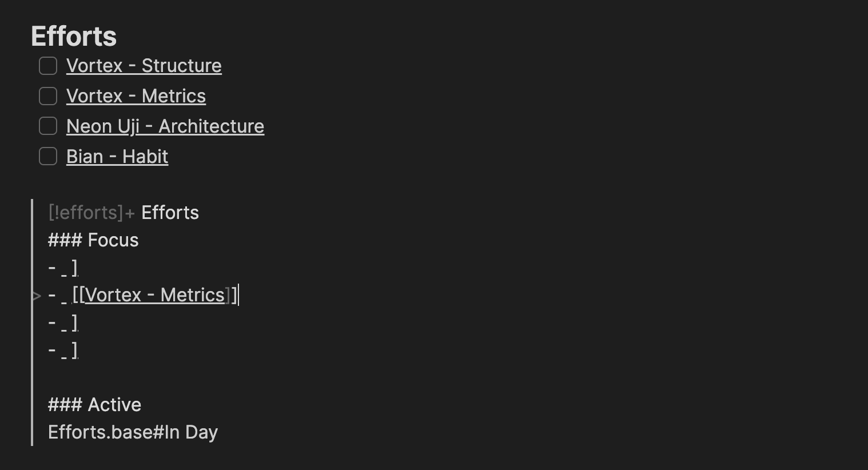Viewport: 868px width, 470px height.
Task: Click the [!efforts]+ callout type marker
Action: click(91, 213)
